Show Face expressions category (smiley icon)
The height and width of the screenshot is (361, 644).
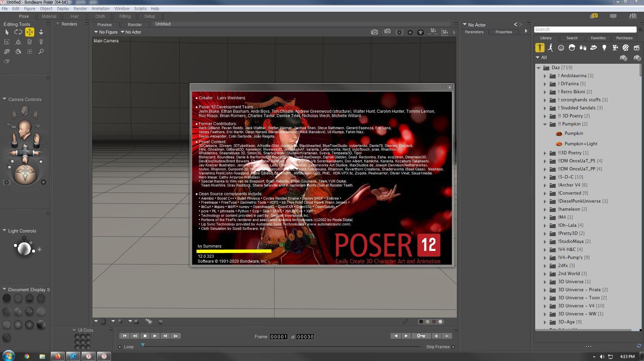(x=561, y=48)
